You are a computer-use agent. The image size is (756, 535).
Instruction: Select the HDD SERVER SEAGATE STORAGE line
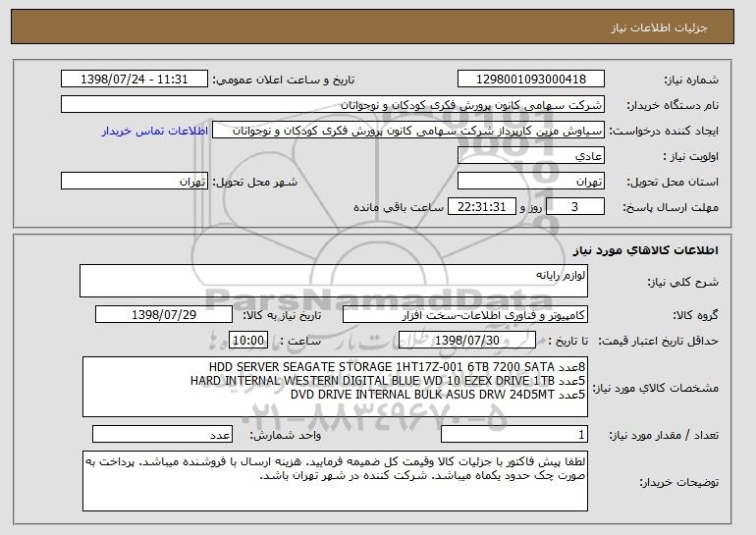pyautogui.click(x=398, y=367)
